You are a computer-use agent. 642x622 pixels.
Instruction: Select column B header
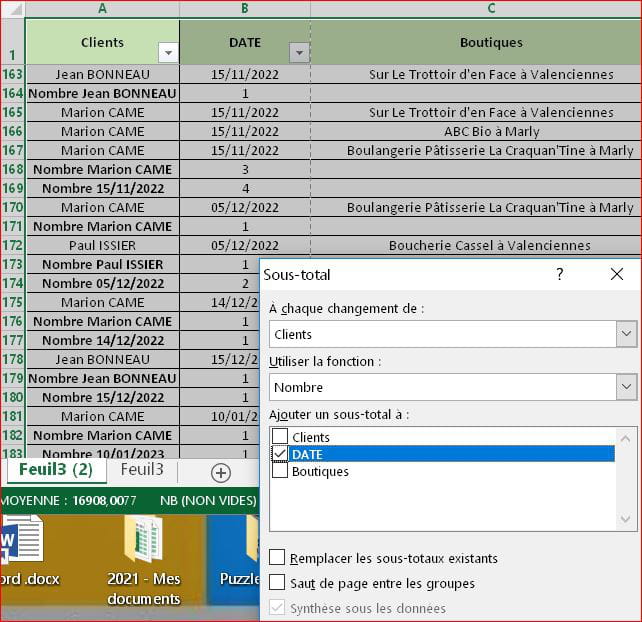245,9
